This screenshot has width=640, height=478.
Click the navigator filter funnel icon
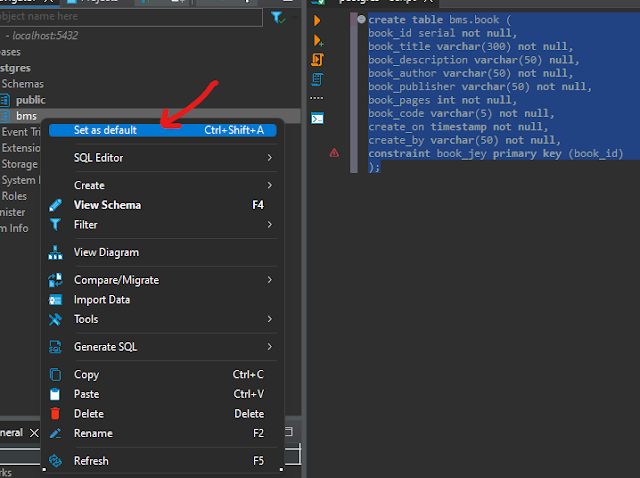(277, 18)
